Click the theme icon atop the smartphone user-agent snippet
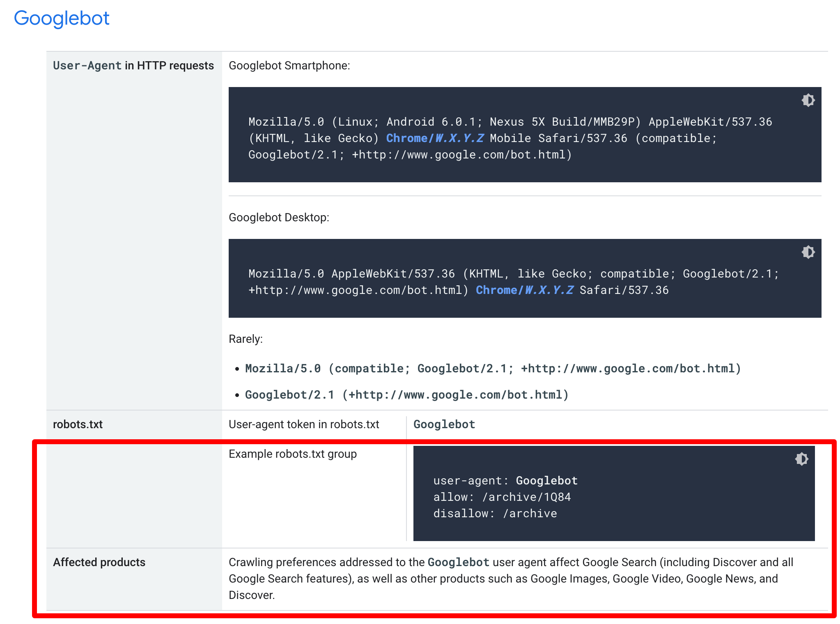 807,100
